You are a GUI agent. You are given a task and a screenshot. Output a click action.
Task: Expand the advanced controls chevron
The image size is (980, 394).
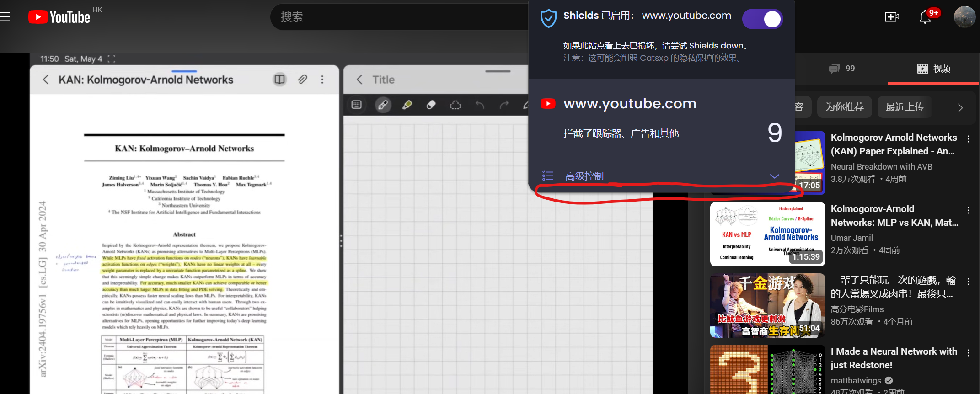point(774,176)
